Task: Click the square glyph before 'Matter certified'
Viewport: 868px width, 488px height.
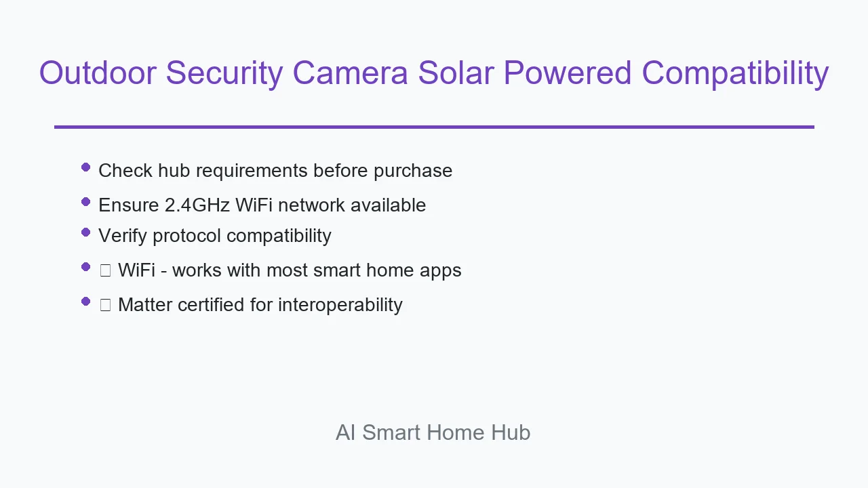Action: point(105,305)
